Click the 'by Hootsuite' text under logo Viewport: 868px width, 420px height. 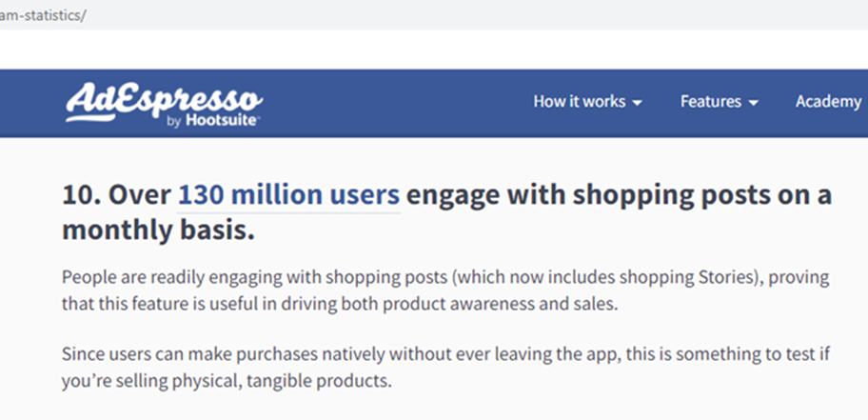212,122
